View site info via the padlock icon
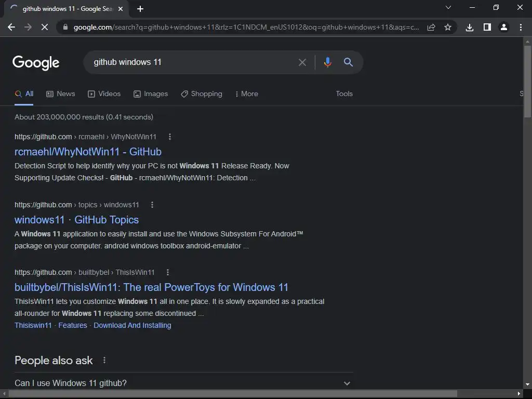Viewport: 532px width, 399px height. (65, 27)
